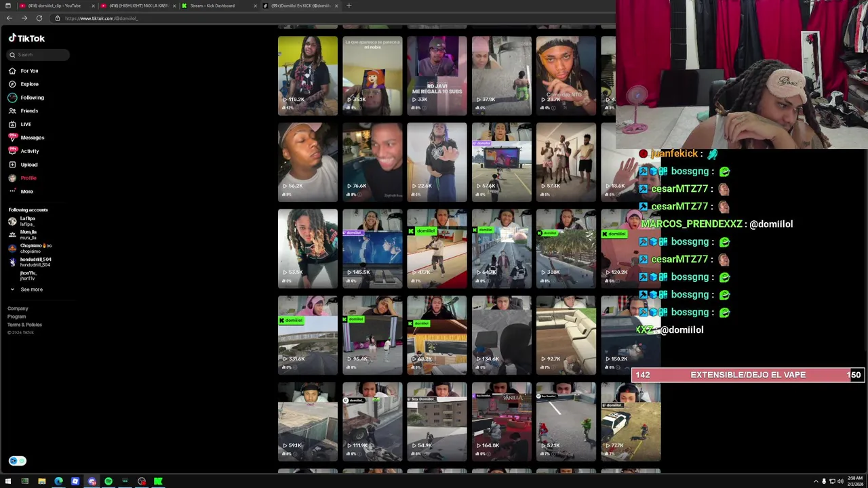Image resolution: width=868 pixels, height=488 pixels.
Task: Click the TikTok search field
Action: [x=38, y=55]
